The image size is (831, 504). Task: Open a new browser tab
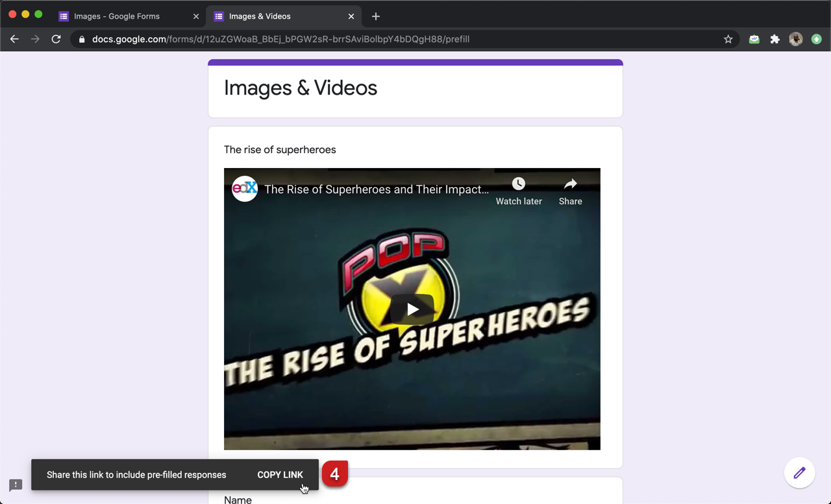(x=375, y=16)
